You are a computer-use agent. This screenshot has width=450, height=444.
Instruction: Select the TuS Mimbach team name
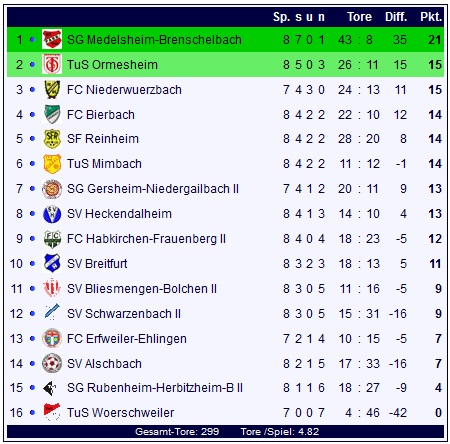click(104, 164)
